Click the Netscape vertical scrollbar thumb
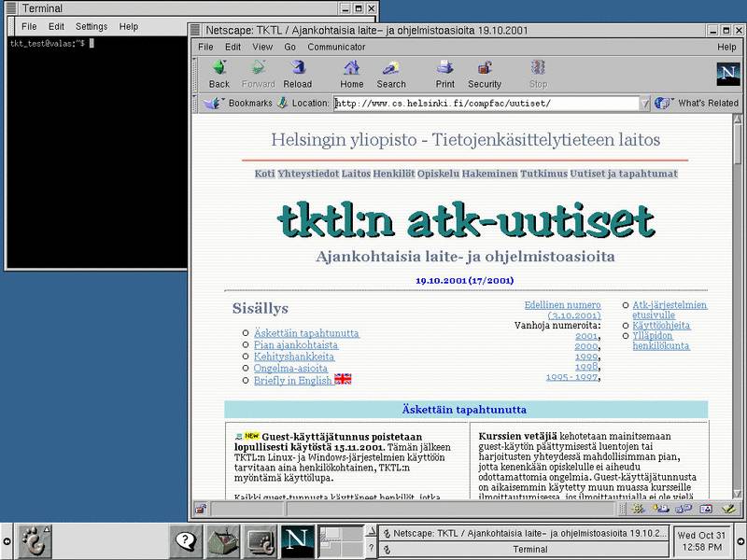Screen dimensions: 747x560 point(738,143)
